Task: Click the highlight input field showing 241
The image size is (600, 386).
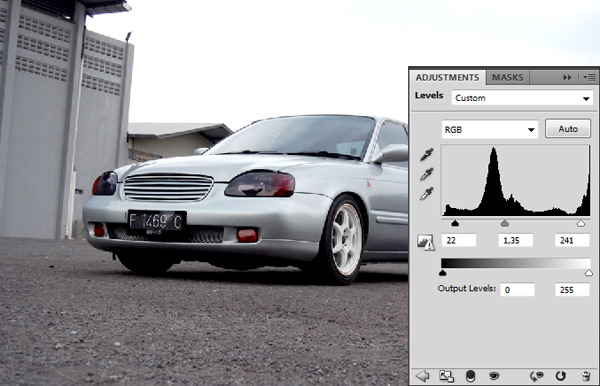Action: coord(572,241)
